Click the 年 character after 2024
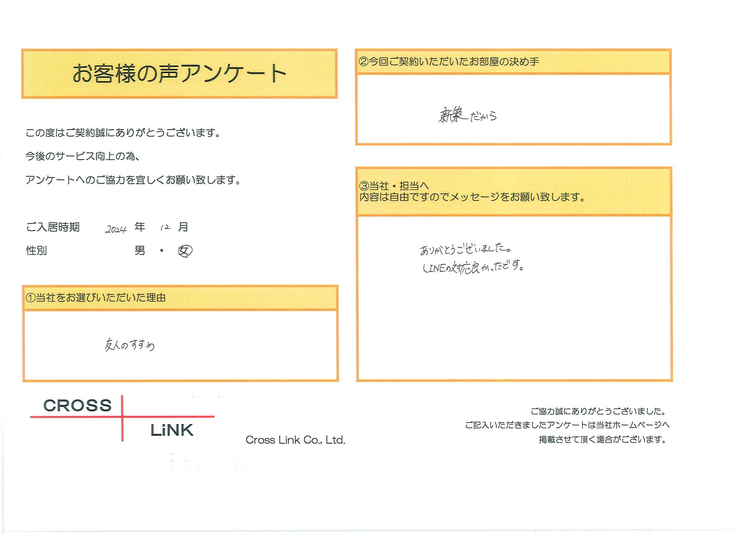Viewport: 756px width, 534px height. (x=140, y=227)
